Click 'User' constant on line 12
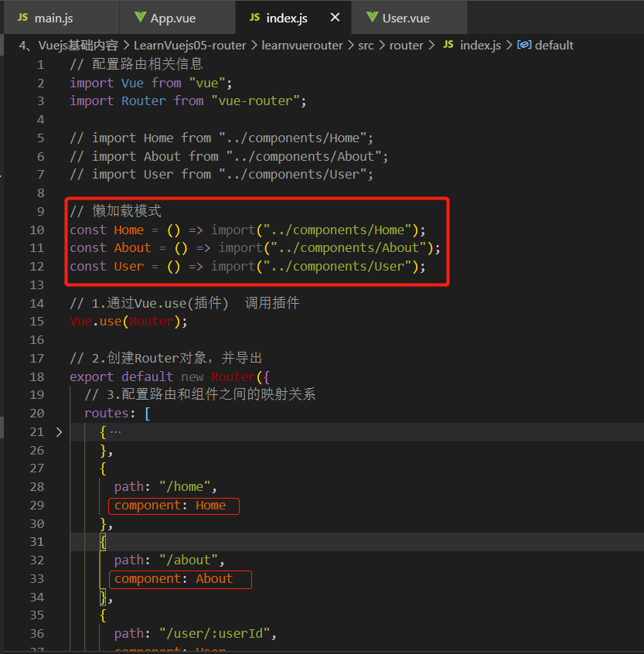Image resolution: width=644 pixels, height=654 pixels. pos(129,266)
